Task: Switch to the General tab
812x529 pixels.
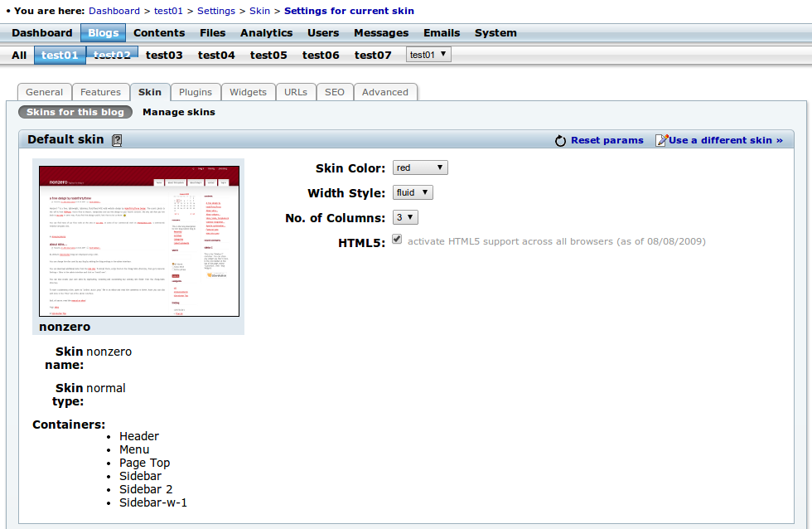Action: pos(44,92)
